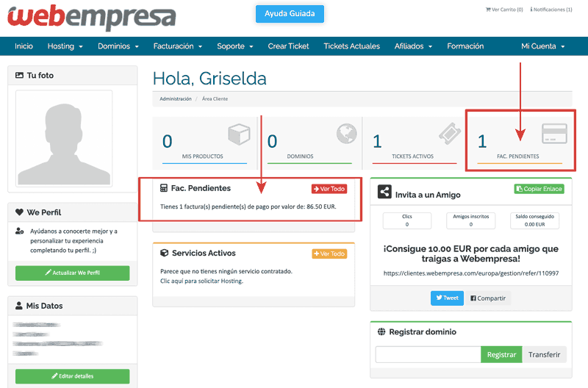Click the profile photo placeholder

tap(64, 138)
